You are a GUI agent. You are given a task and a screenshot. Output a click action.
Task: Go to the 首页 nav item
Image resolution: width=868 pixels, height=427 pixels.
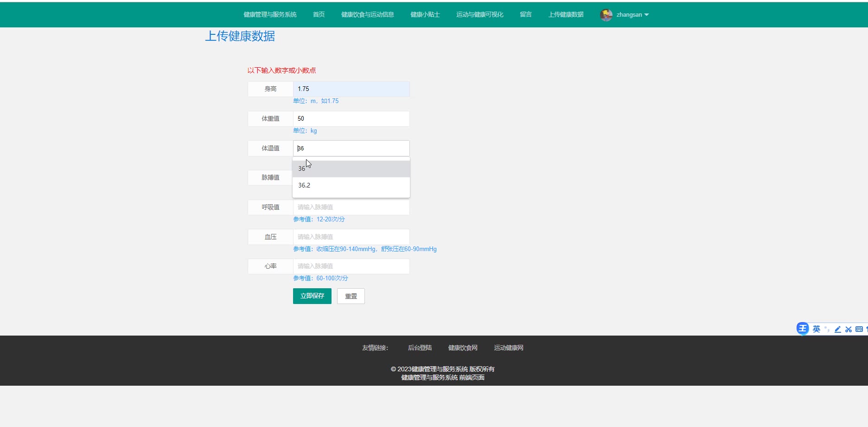(x=319, y=15)
